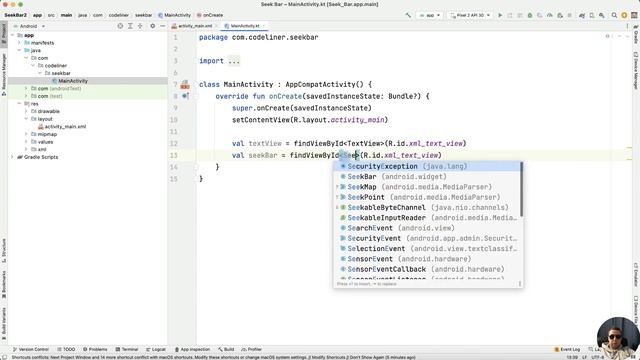Image resolution: width=640 pixels, height=360 pixels.
Task: Close the MainActivity.kt tab
Action: tap(264, 26)
